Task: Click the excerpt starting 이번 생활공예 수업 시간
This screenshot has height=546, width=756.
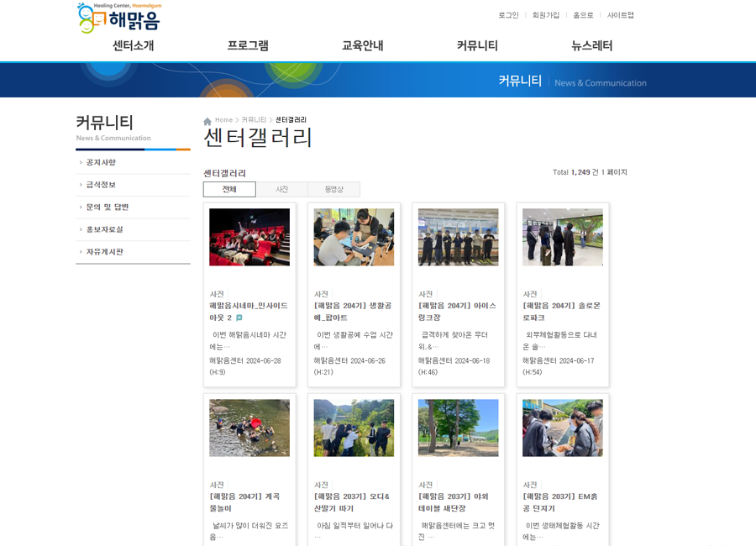Action: click(x=354, y=340)
